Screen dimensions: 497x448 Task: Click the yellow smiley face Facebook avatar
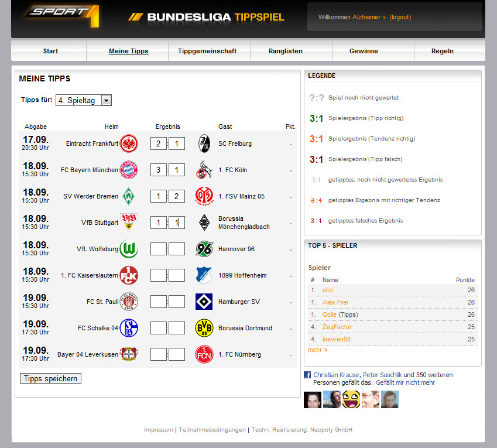click(x=351, y=399)
